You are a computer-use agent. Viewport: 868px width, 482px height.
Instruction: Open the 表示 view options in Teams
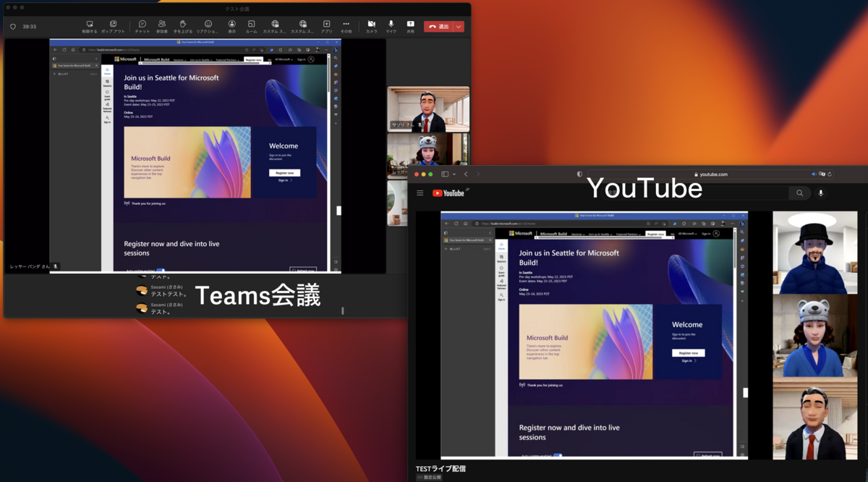tap(232, 27)
